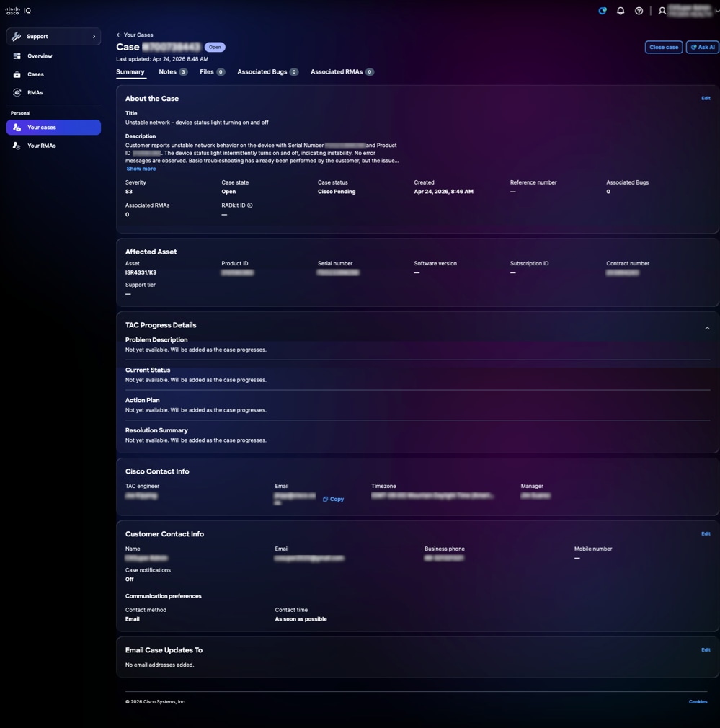Open the Cookies link in footer
720x728 pixels.
(698, 702)
